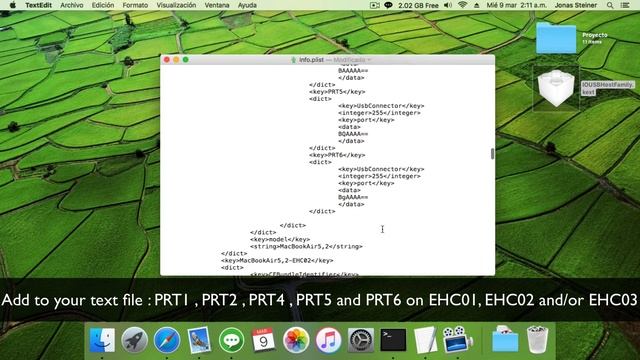Open System Preferences gear icon in Dock
Image resolution: width=640 pixels, height=360 pixels.
coord(361,340)
